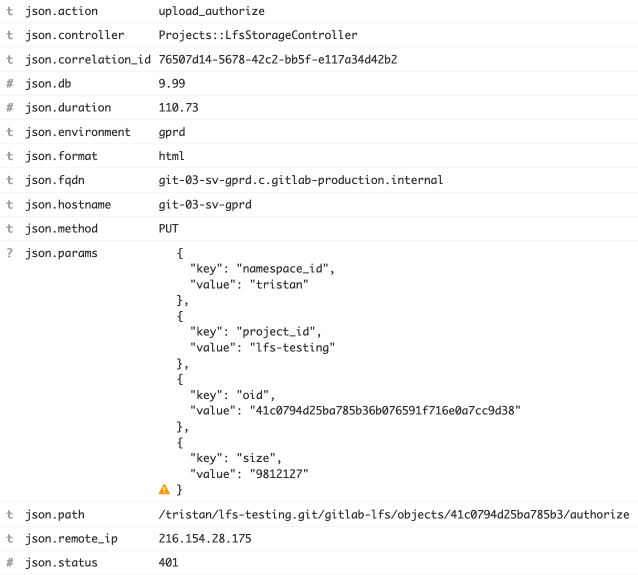
Task: Click the oid hash value in params
Action: click(385, 410)
